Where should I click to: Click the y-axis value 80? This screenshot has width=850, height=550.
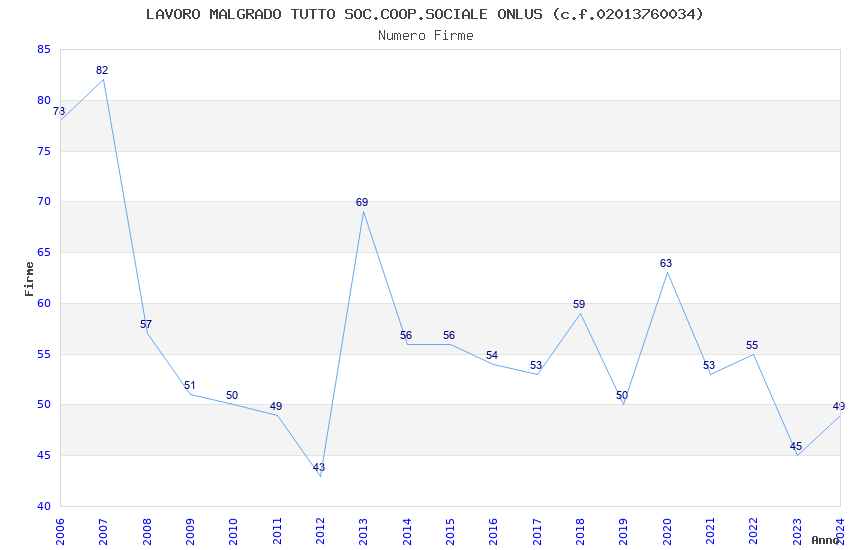(44, 100)
